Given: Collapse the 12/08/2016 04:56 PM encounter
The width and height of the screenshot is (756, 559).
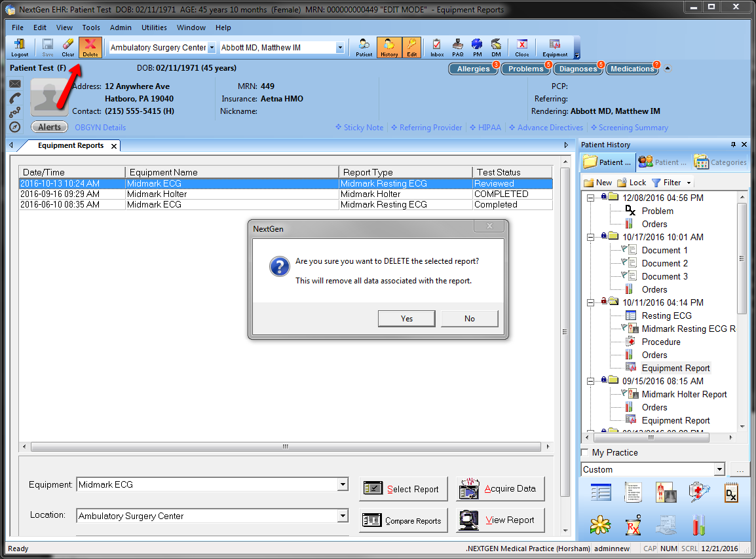Looking at the screenshot, I should tap(590, 198).
